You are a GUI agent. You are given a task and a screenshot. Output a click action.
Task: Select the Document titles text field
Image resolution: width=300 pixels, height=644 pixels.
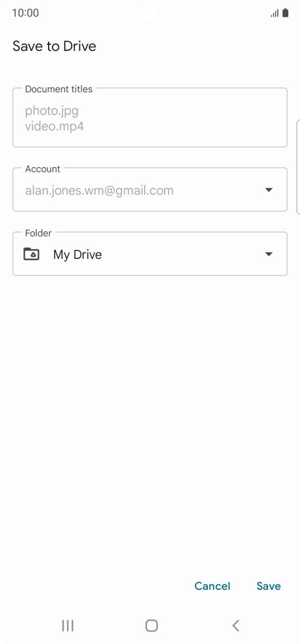point(150,117)
